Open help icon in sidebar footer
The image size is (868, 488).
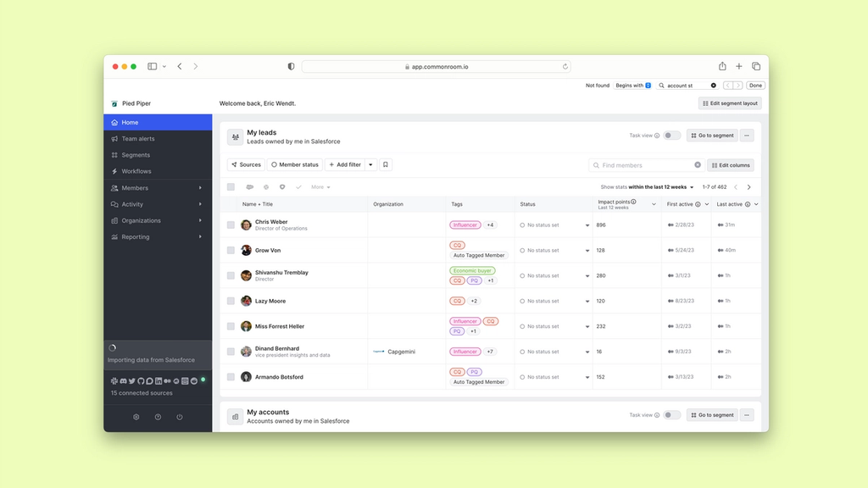click(158, 417)
